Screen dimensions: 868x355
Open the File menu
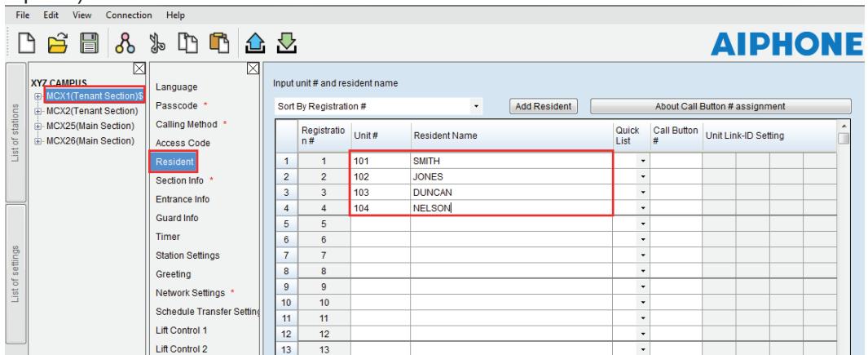pos(23,15)
